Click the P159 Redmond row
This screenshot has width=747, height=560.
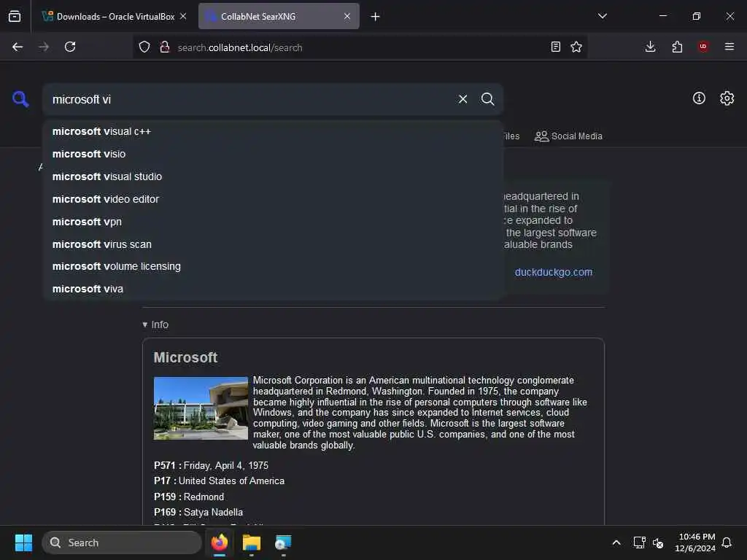(x=189, y=497)
